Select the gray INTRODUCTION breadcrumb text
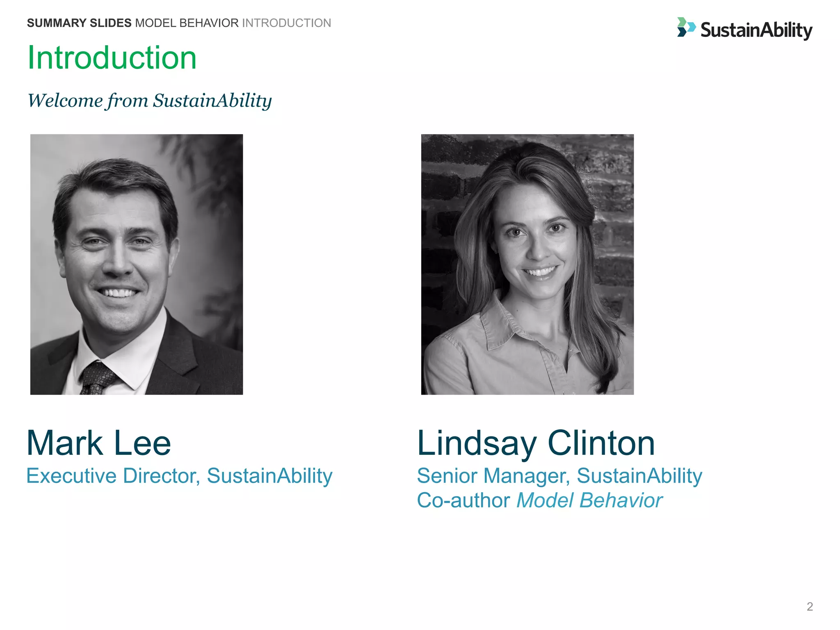Viewport: 840px width, 630px height. click(286, 23)
